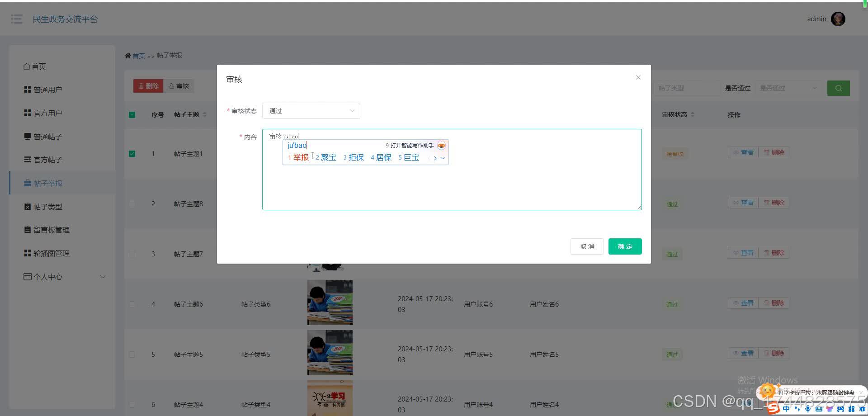Click the IME microphone voice input icon
Image resolution: width=868 pixels, height=416 pixels.
808,409
